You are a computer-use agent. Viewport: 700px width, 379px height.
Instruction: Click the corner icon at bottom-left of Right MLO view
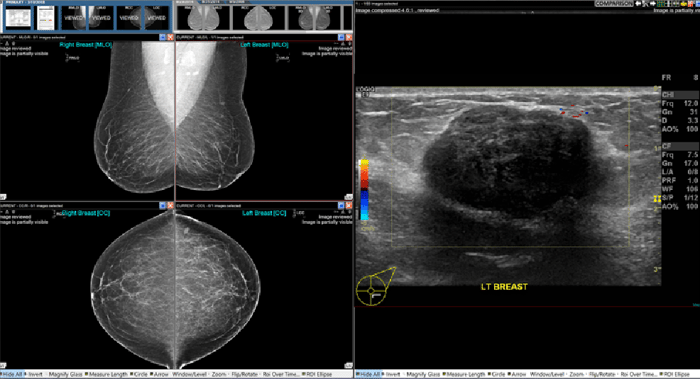(3, 197)
